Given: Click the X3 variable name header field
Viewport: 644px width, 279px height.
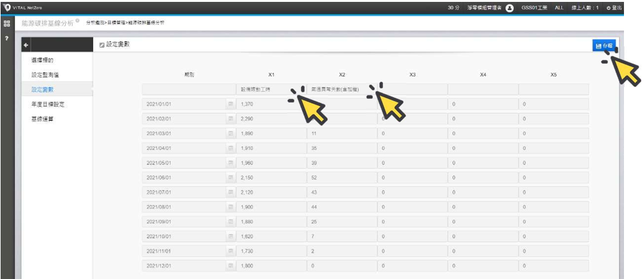Looking at the screenshot, I should 412,89.
